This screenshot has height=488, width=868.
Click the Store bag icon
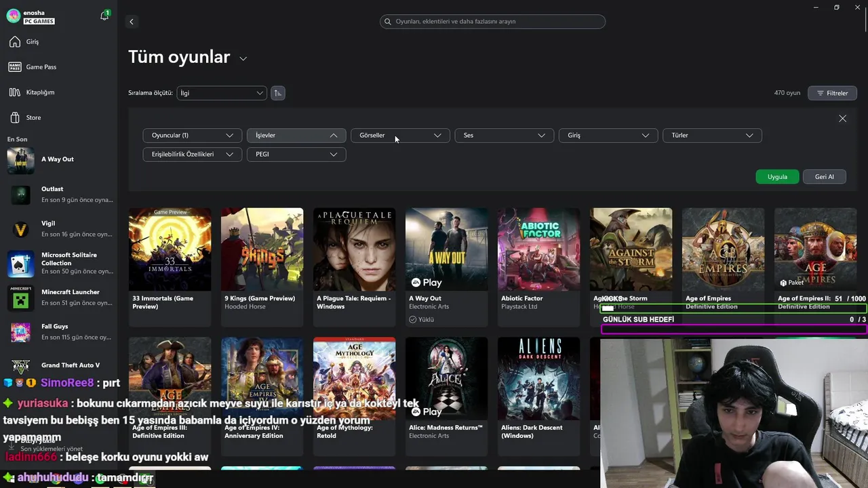coord(15,117)
